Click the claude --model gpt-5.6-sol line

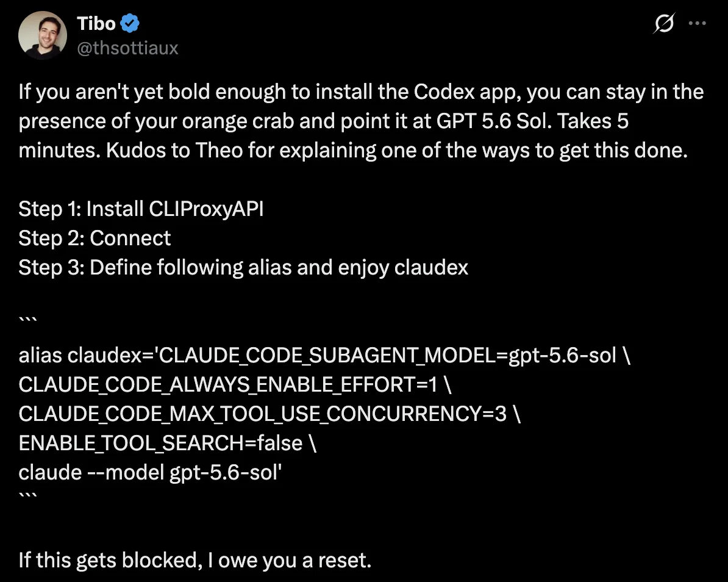[x=151, y=472]
